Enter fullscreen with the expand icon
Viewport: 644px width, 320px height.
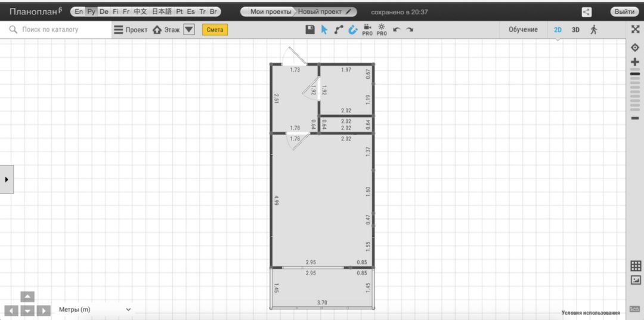tap(635, 29)
